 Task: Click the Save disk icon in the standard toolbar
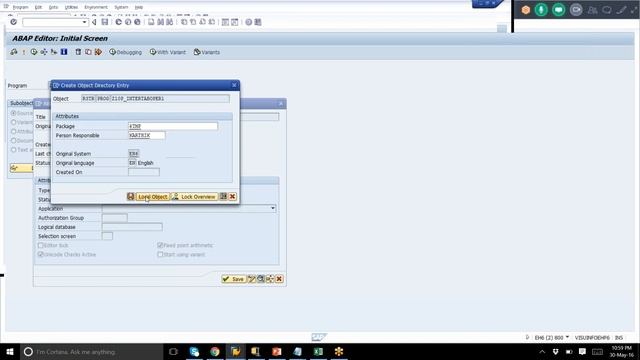coord(105,22)
